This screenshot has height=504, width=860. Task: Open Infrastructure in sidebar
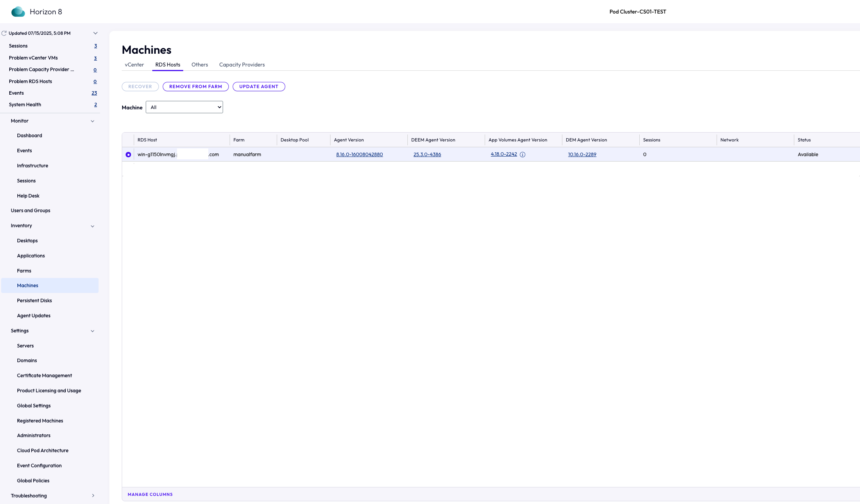pos(32,165)
